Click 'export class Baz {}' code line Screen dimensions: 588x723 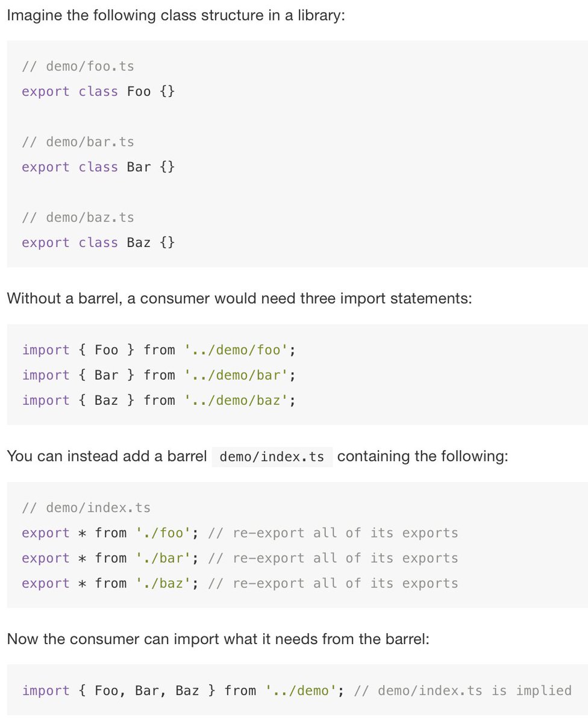[98, 242]
